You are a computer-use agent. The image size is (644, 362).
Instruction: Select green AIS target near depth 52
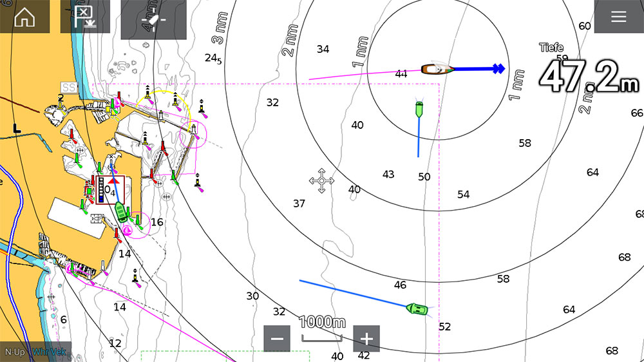coord(417,309)
